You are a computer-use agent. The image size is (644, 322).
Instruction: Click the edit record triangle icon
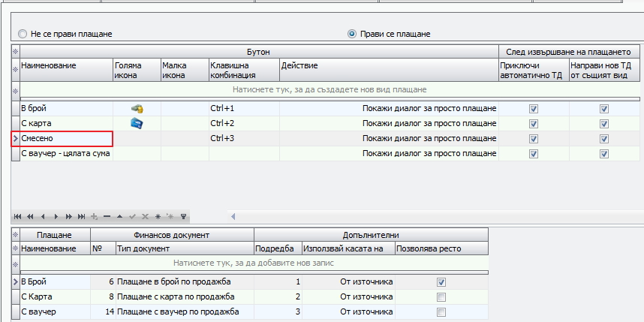[x=119, y=216]
